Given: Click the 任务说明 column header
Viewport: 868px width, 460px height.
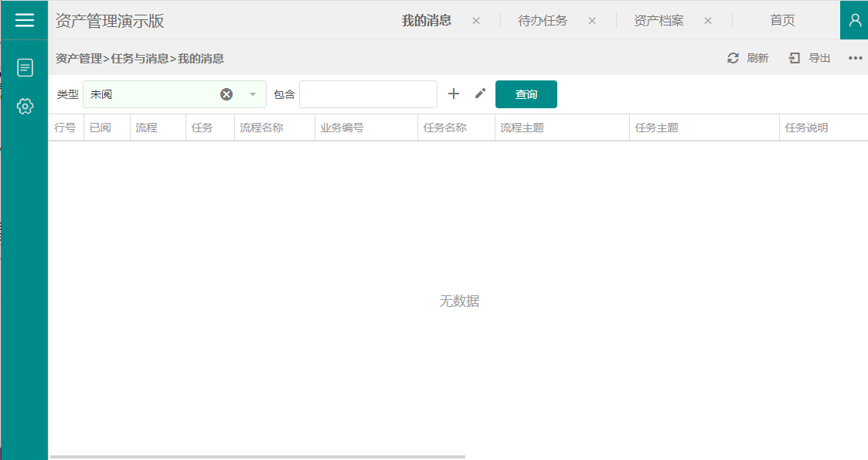Looking at the screenshot, I should tap(823, 128).
